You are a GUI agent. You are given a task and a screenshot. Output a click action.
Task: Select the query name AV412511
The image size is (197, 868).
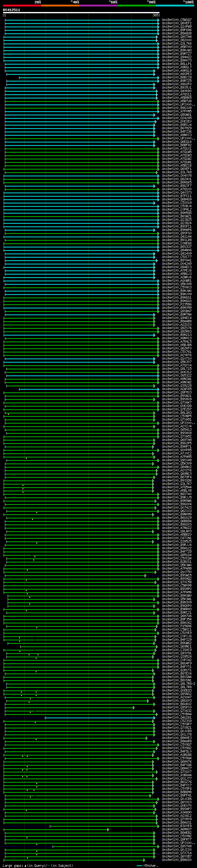(11, 10)
